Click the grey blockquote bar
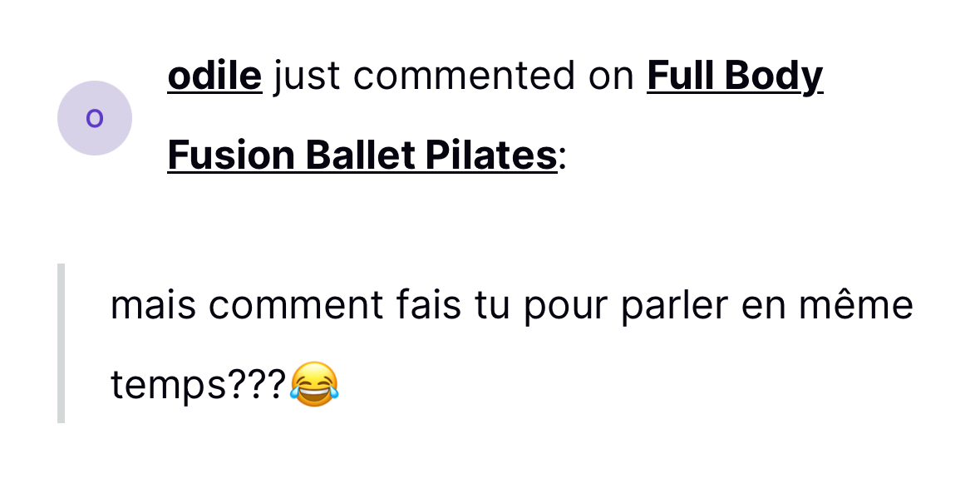Image resolution: width=980 pixels, height=493 pixels. [x=62, y=343]
